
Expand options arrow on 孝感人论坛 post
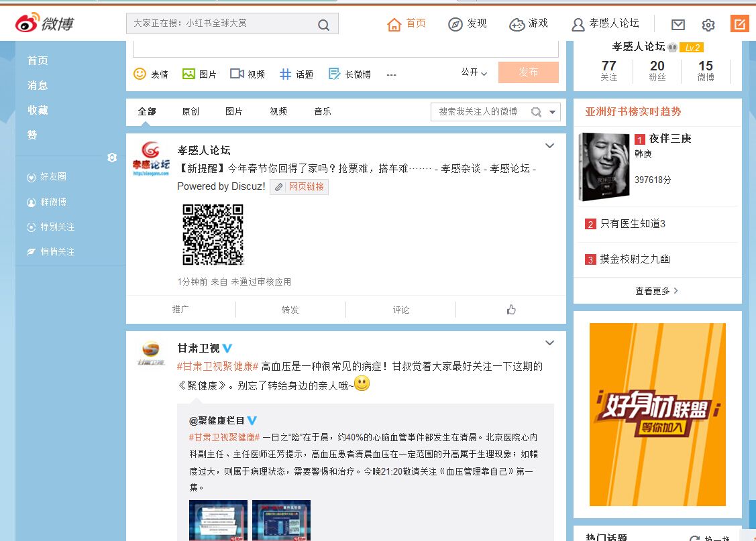pos(549,145)
